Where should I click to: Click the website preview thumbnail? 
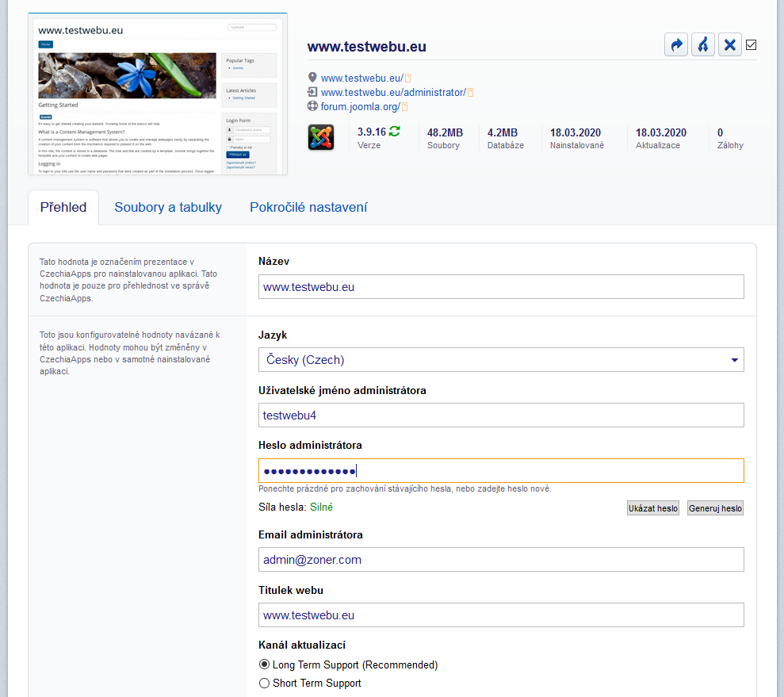[x=158, y=94]
